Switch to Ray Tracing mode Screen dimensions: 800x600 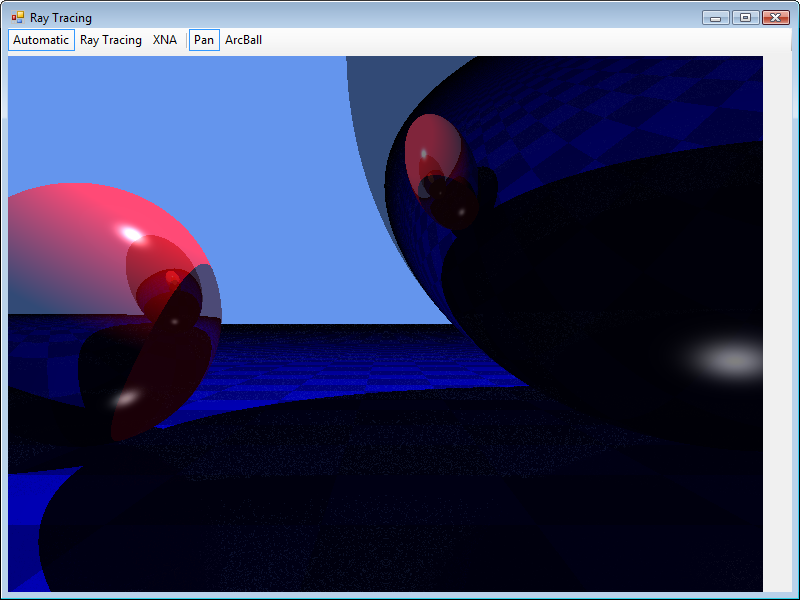coord(111,40)
